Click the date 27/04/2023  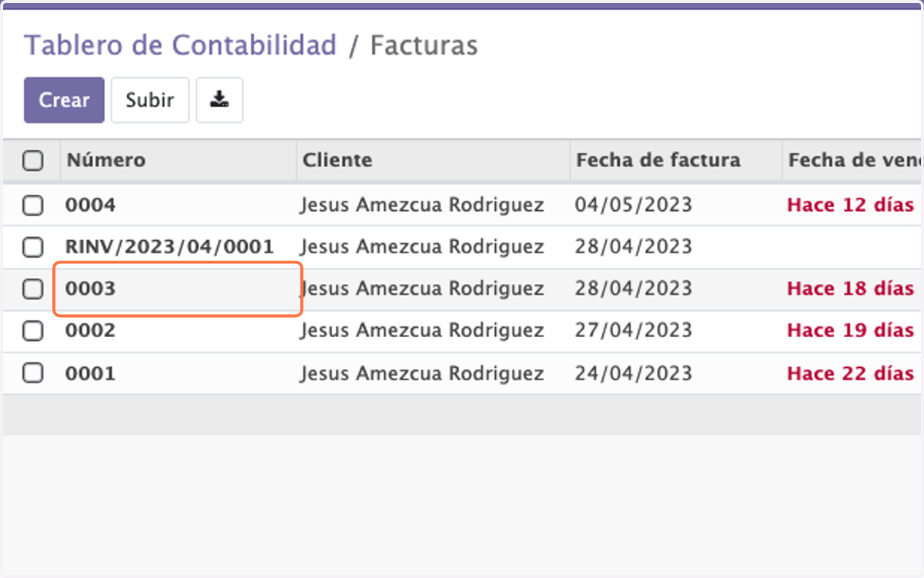click(634, 331)
